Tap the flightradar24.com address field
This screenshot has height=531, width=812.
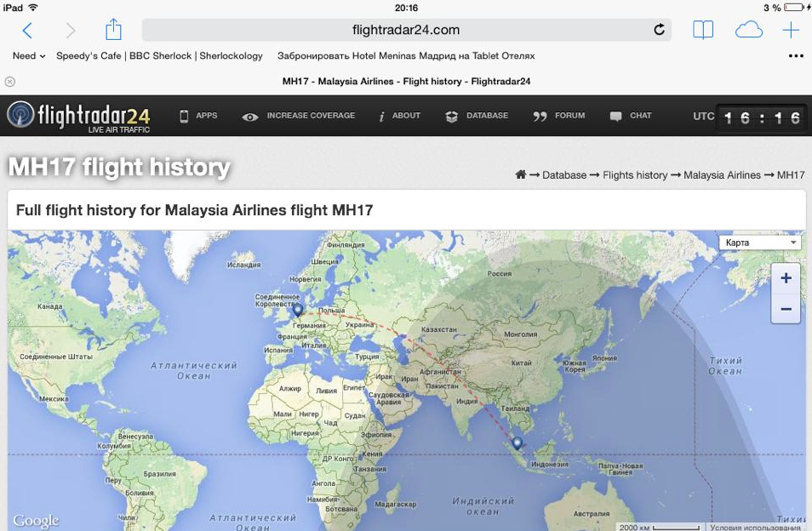tap(406, 31)
